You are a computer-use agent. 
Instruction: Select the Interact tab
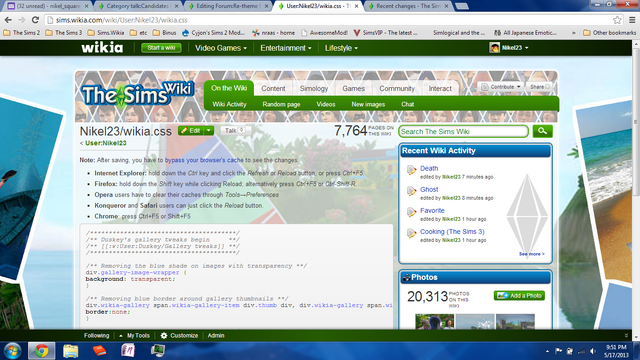[440, 89]
